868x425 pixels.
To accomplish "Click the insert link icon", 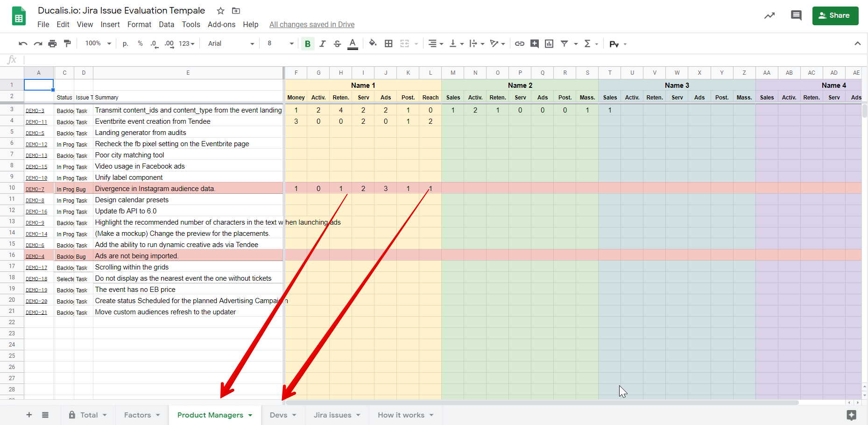I will pos(519,43).
